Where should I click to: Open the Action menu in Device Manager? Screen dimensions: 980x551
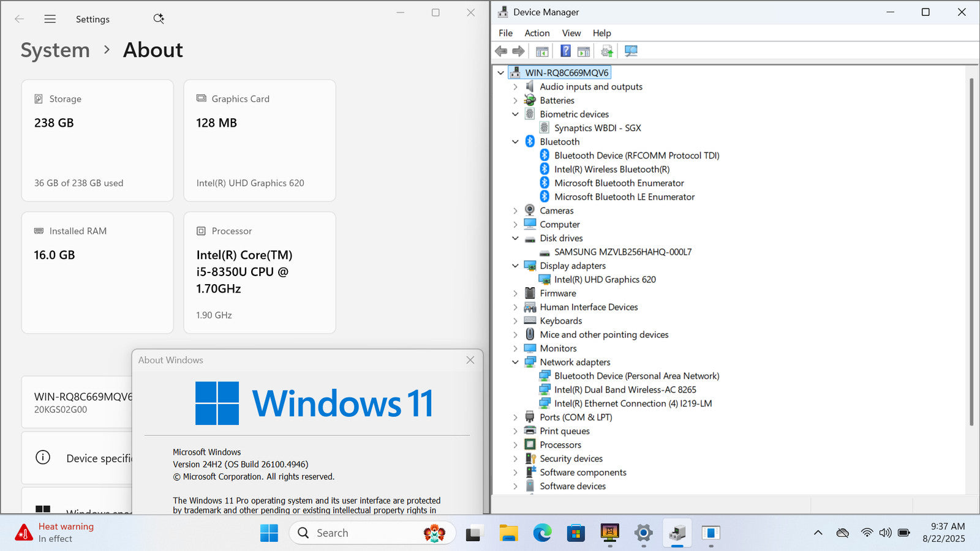tap(537, 33)
